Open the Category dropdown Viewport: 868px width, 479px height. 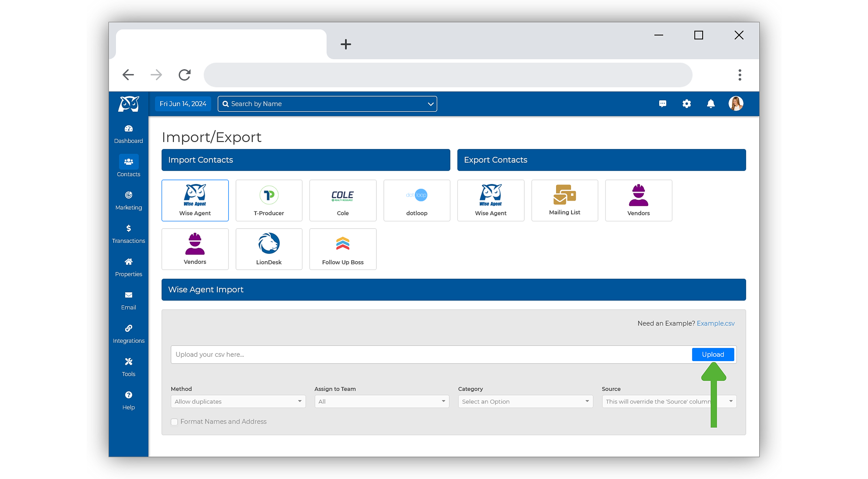click(526, 401)
